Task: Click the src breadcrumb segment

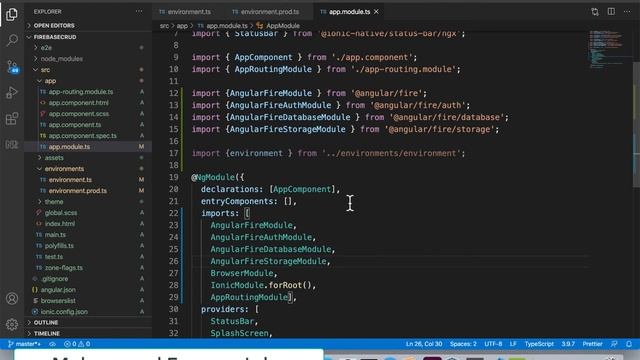Action: tap(164, 26)
